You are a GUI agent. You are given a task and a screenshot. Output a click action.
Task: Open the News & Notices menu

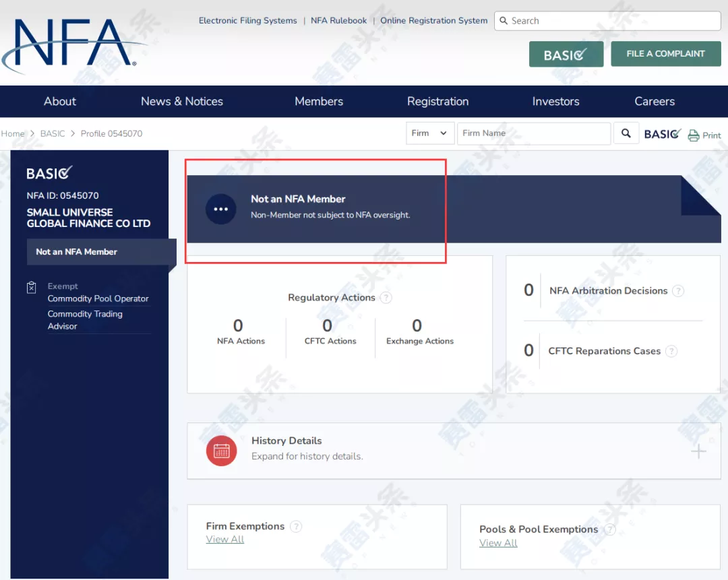point(182,101)
